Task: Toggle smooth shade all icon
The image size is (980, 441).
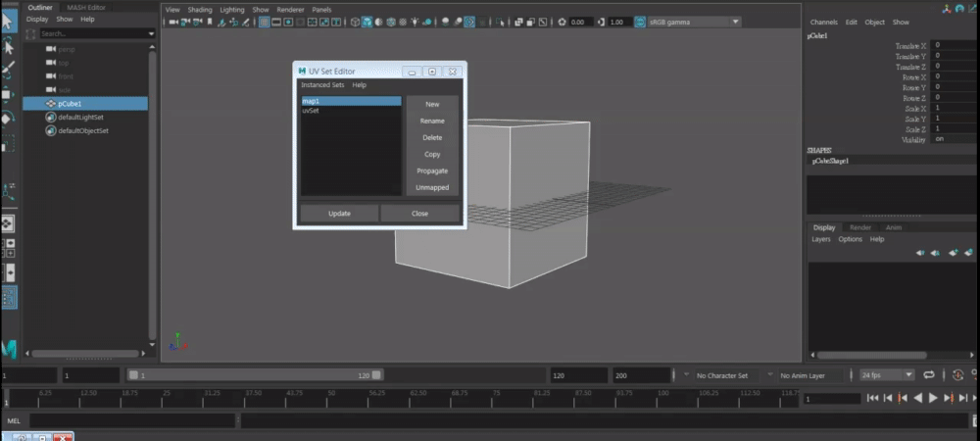Action: coord(367,22)
